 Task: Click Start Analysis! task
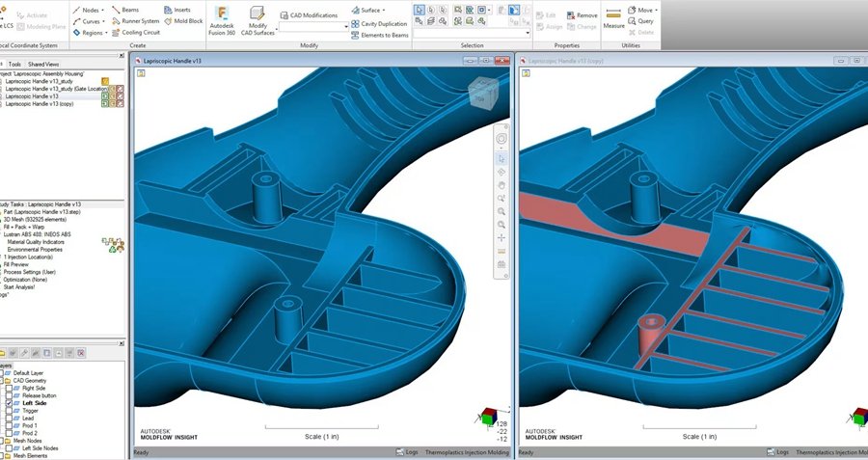pyautogui.click(x=19, y=287)
